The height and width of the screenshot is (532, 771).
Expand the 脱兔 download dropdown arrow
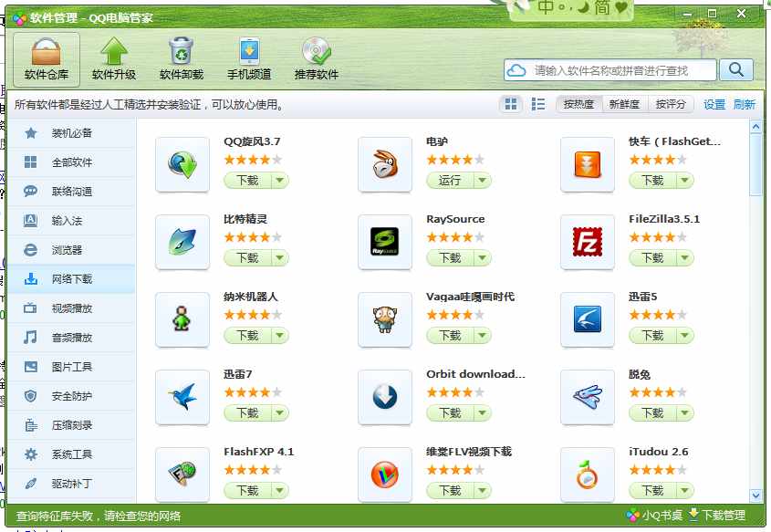coord(685,413)
